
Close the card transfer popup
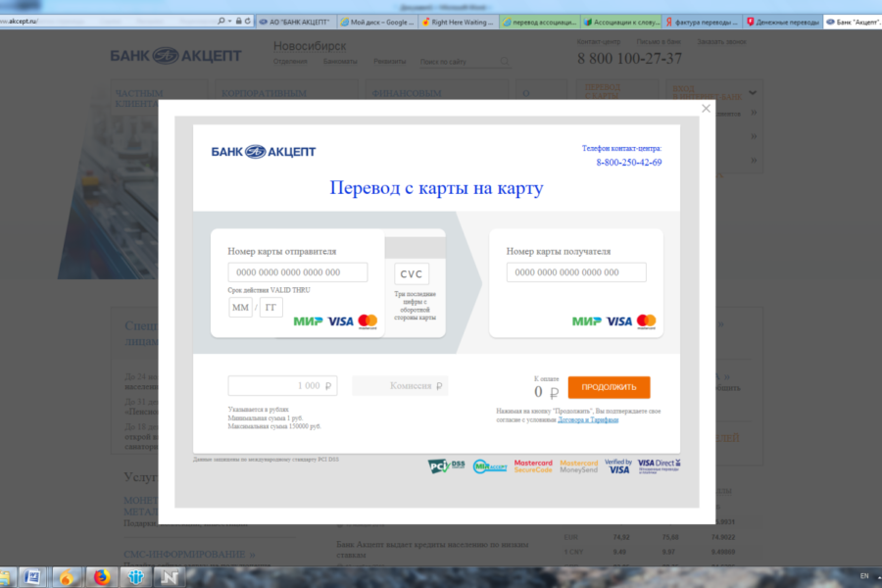pos(706,109)
